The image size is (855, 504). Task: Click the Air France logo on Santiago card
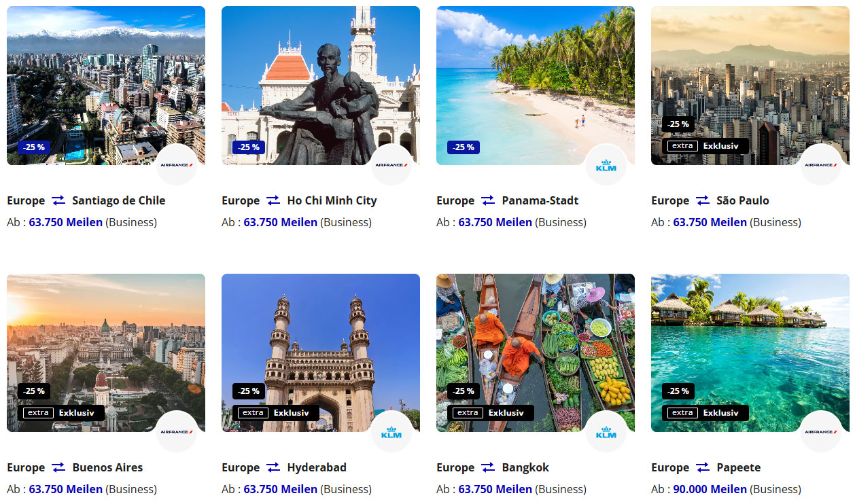(x=177, y=164)
